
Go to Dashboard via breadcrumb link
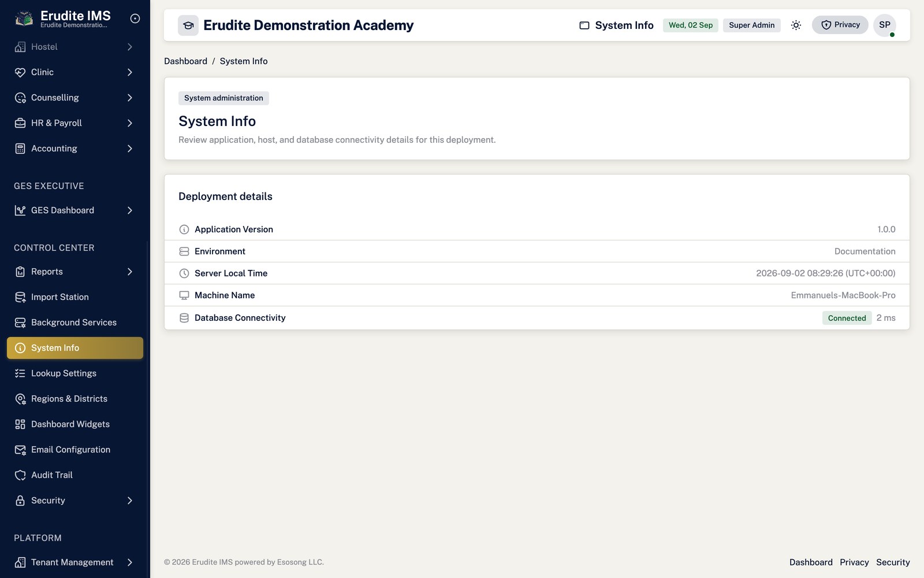[185, 61]
